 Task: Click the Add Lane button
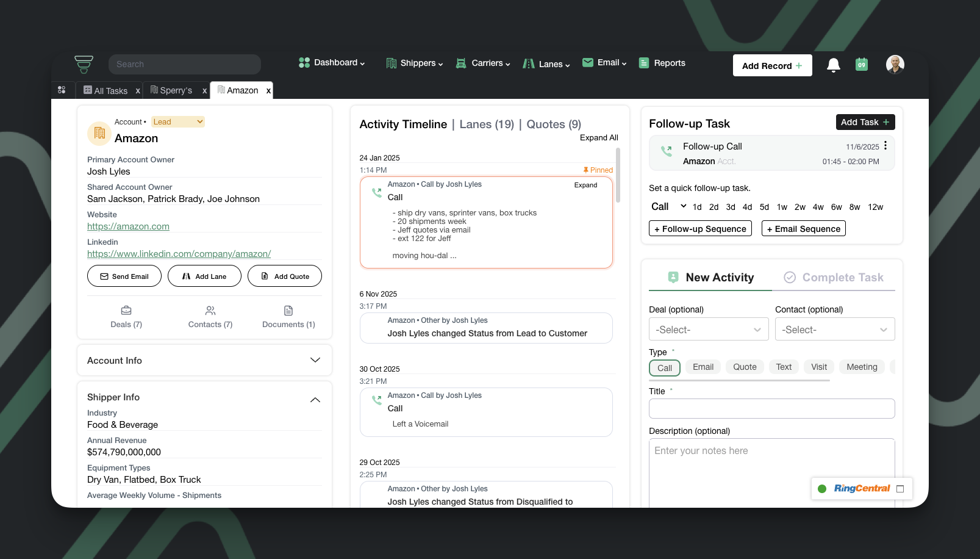pos(204,276)
